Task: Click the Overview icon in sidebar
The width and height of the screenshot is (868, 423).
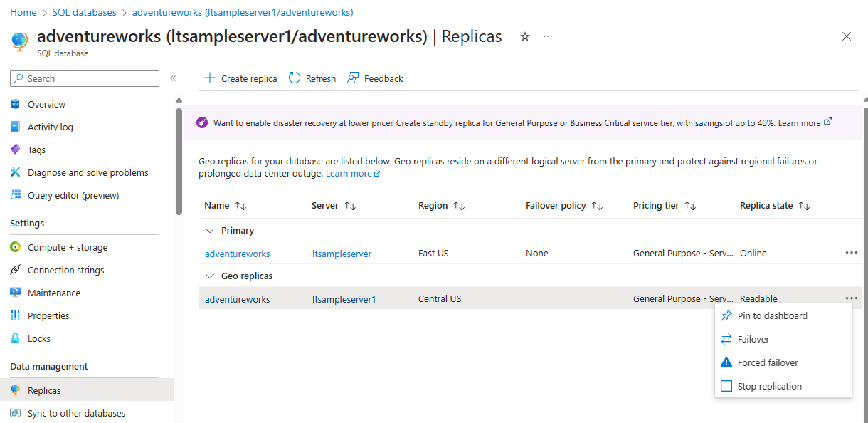Action: (16, 104)
